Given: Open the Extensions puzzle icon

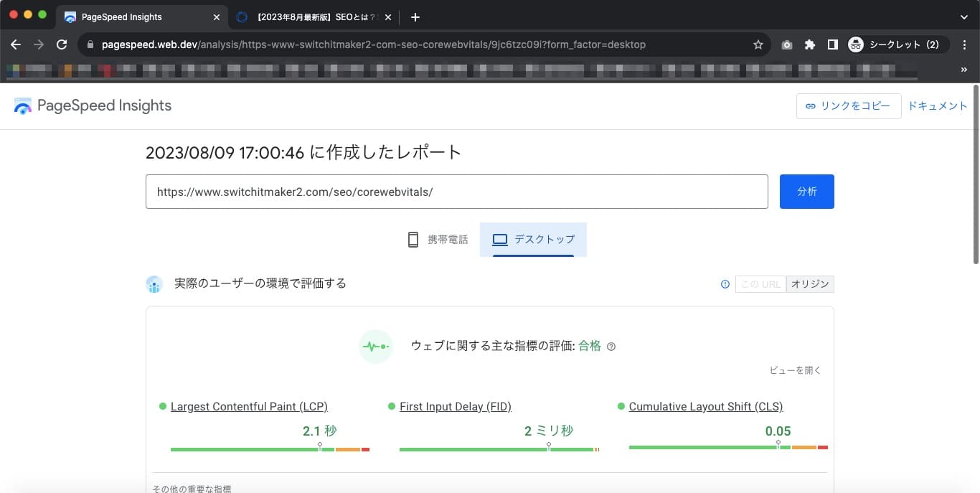Looking at the screenshot, I should [x=810, y=44].
